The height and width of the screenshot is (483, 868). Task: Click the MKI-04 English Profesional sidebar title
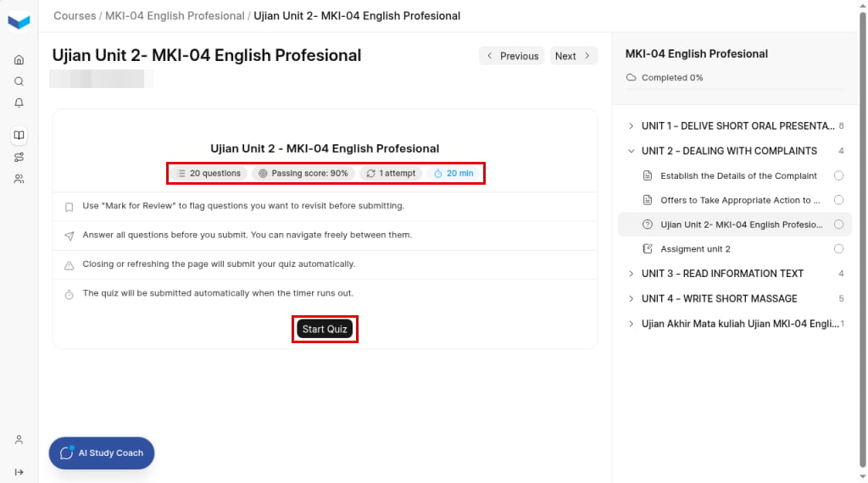[x=697, y=53]
